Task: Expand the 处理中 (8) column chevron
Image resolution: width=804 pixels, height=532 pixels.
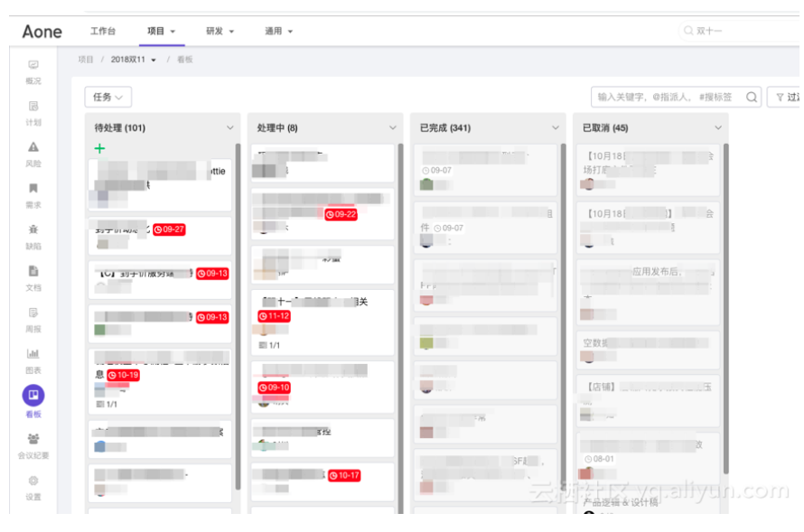Action: click(393, 127)
